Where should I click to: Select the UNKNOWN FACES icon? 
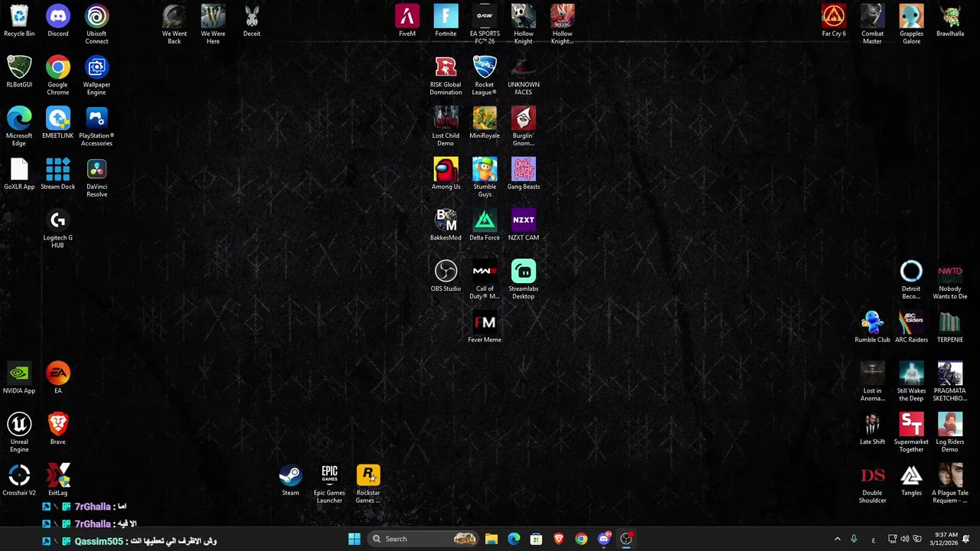click(x=524, y=76)
